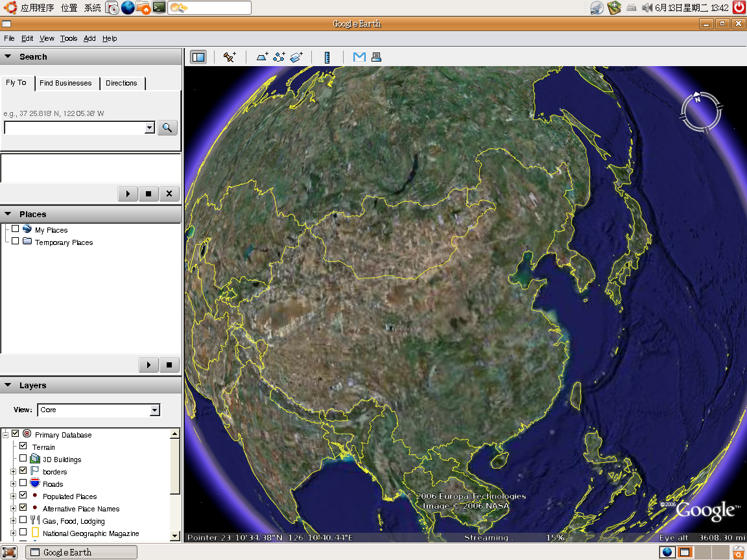Screen dimensions: 747x560
Task: Click the My Places globe icon
Action: coord(27,229)
